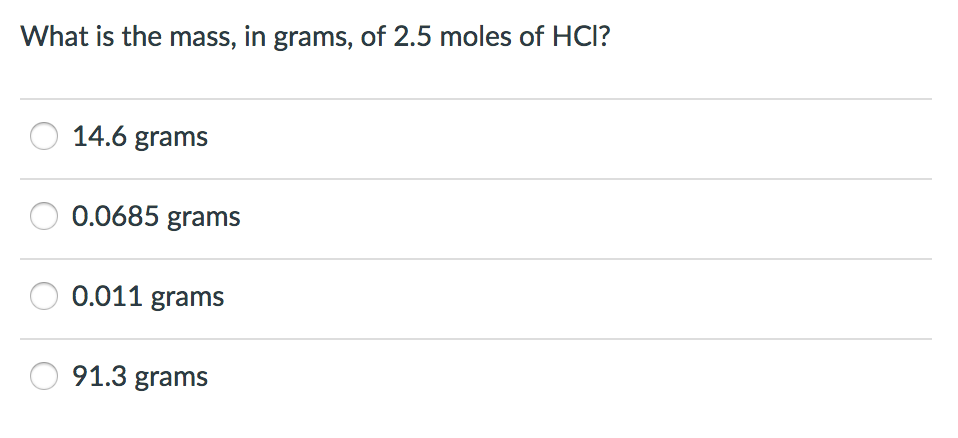Click the "0.011 grams" answer label
The image size is (958, 438).
(x=148, y=297)
